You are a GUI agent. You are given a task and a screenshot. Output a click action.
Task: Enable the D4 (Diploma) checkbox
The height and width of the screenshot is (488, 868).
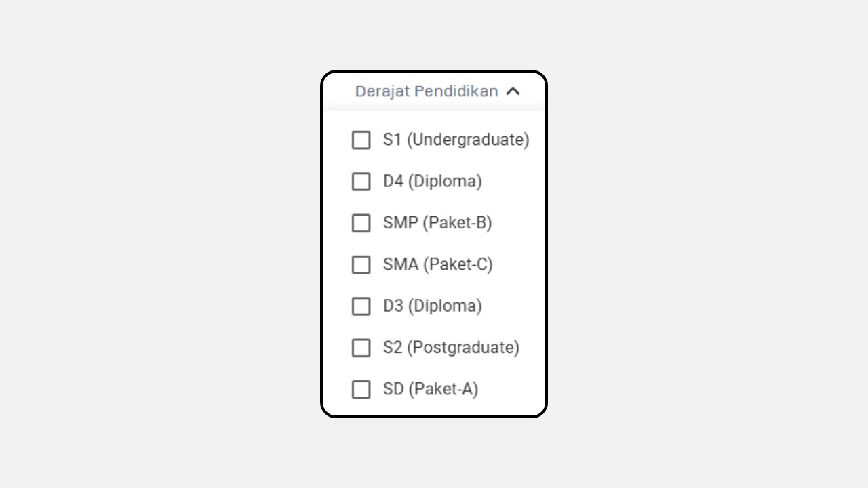pyautogui.click(x=361, y=182)
